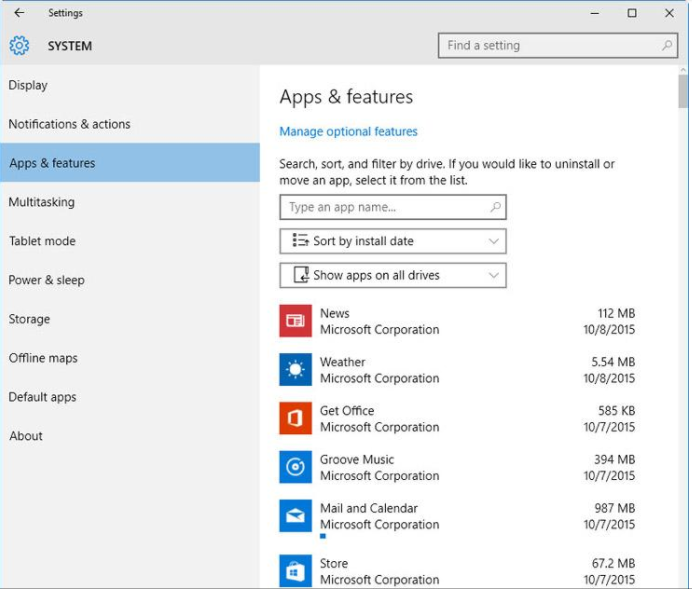Select the Weather app name

(342, 362)
